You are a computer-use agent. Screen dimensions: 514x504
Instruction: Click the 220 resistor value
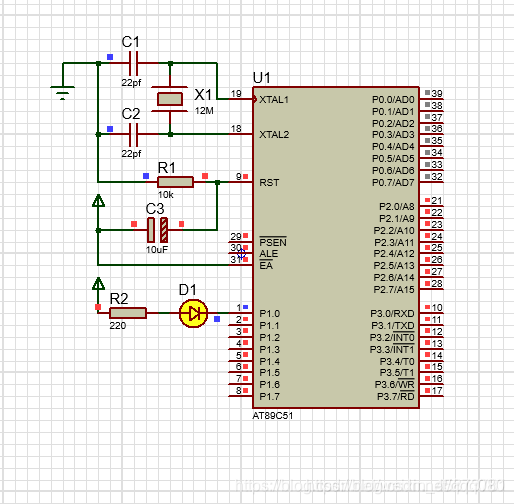click(118, 326)
